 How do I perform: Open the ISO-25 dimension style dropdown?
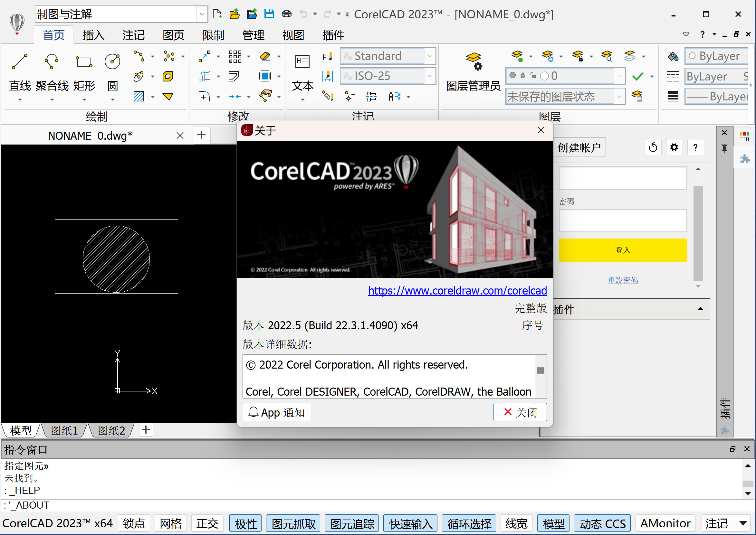[x=430, y=76]
